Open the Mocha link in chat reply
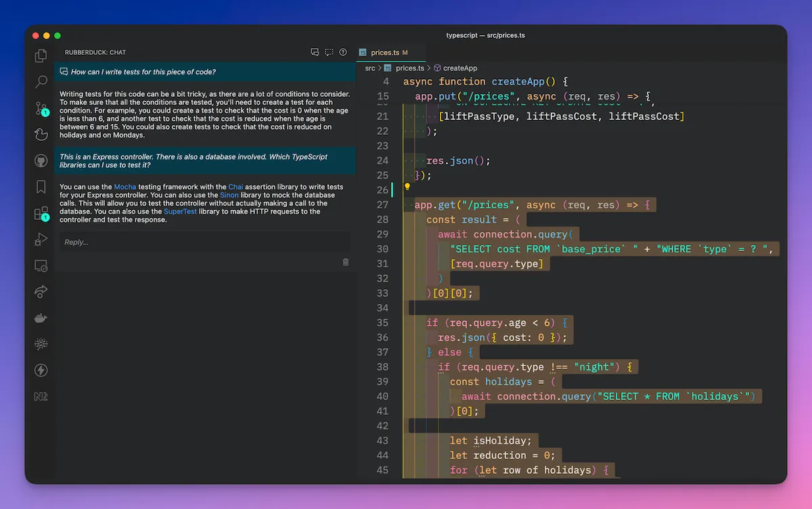This screenshot has height=509, width=812. coord(125,187)
